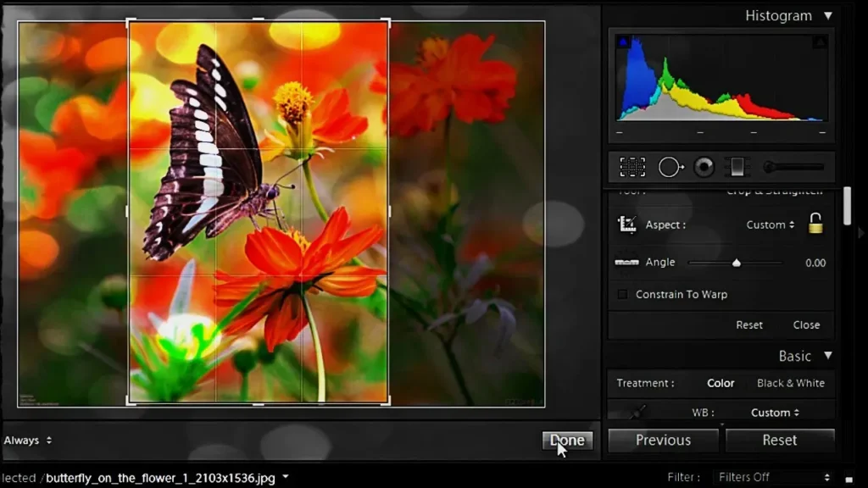Unlock the Aspect ratio padlock
The height and width of the screenshot is (488, 868).
pos(814,225)
